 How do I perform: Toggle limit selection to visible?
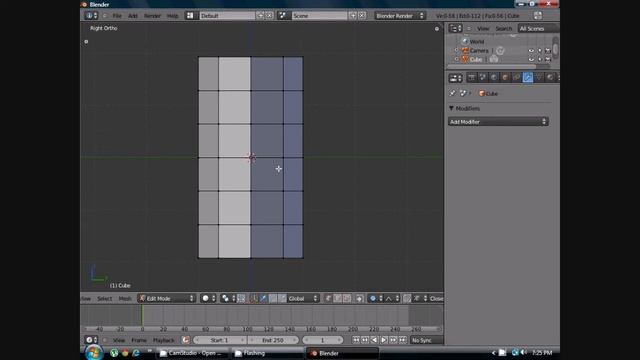[x=359, y=299]
